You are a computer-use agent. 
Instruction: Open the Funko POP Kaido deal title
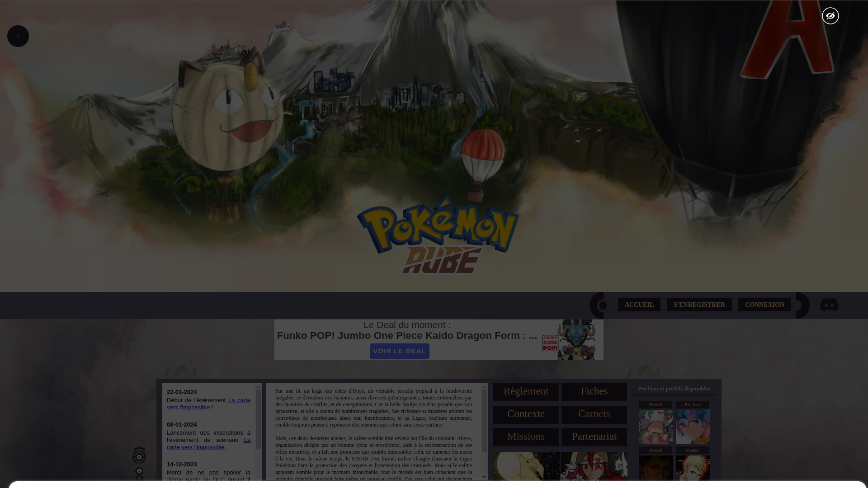(x=407, y=336)
